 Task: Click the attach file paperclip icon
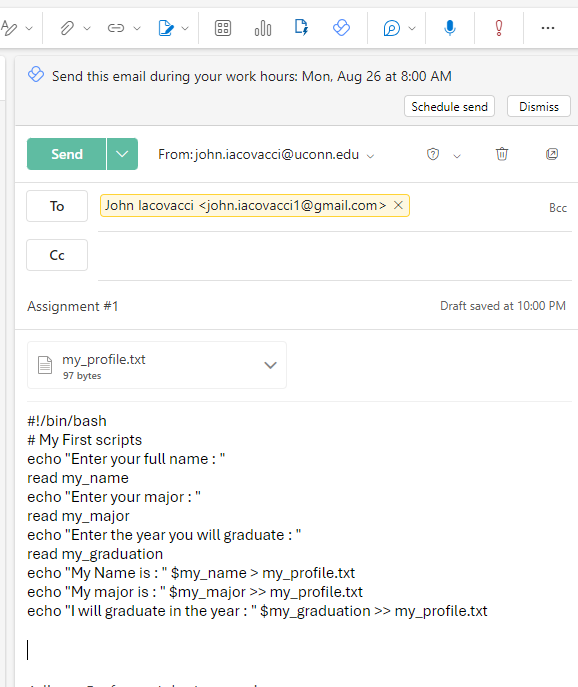(67, 28)
